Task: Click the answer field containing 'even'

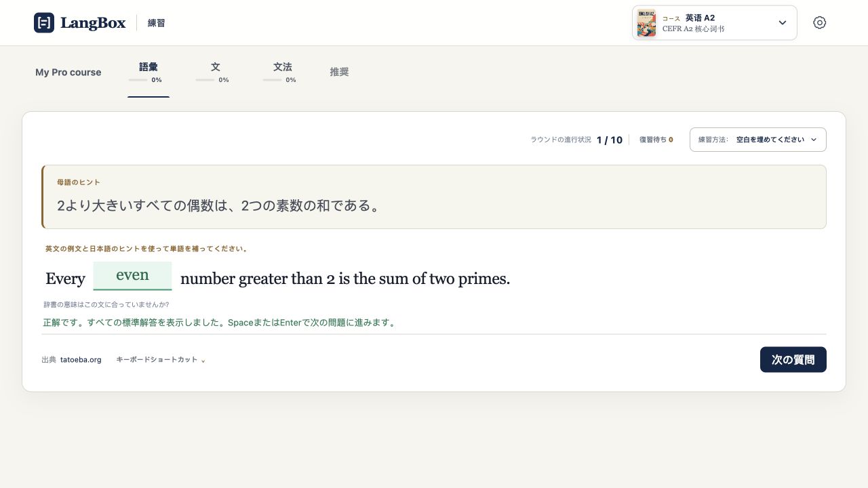Action: 132,276
